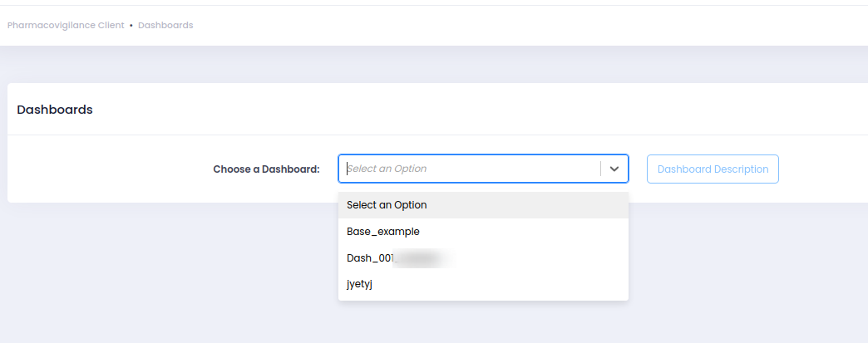This screenshot has width=868, height=343.
Task: Click the horizontal line under Dashboards title
Action: tap(416, 135)
